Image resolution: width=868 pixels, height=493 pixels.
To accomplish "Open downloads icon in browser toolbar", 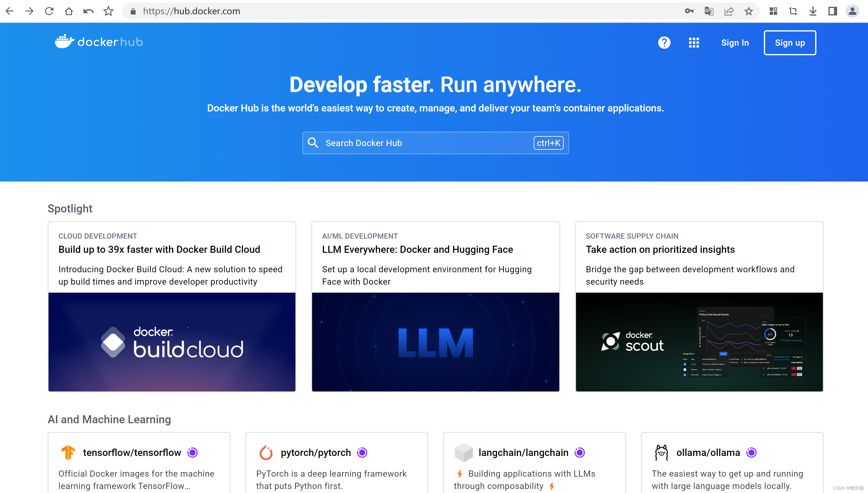I will pos(813,11).
